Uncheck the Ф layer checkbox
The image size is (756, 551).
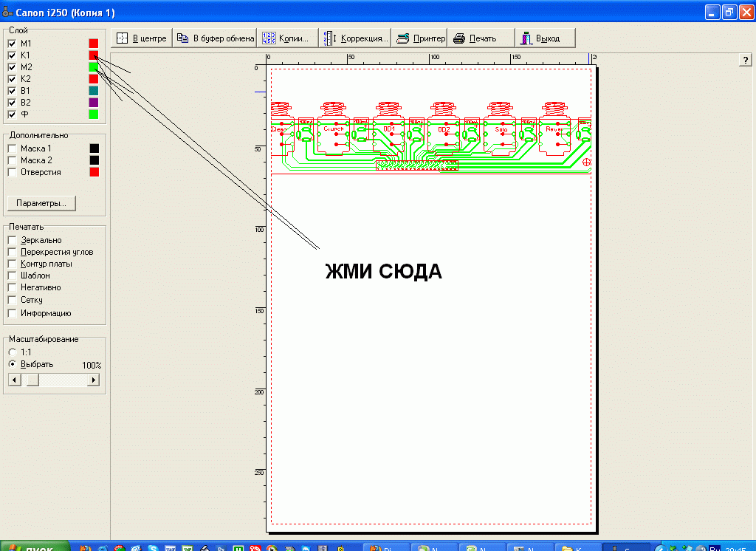coord(12,114)
